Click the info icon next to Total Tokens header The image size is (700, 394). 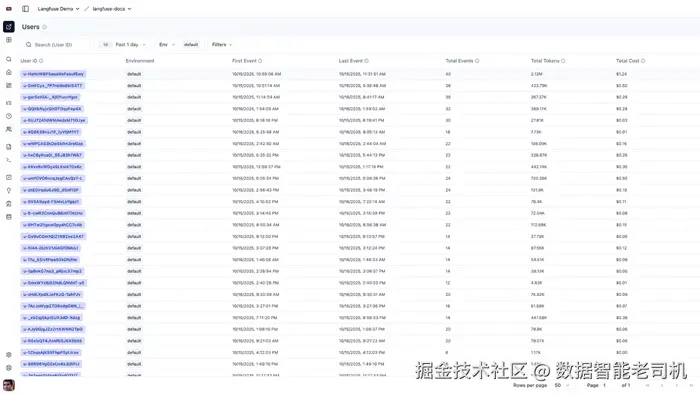click(563, 61)
